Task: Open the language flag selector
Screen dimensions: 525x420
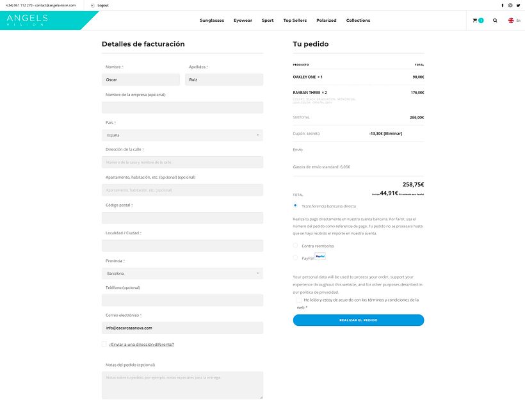Action: [511, 20]
